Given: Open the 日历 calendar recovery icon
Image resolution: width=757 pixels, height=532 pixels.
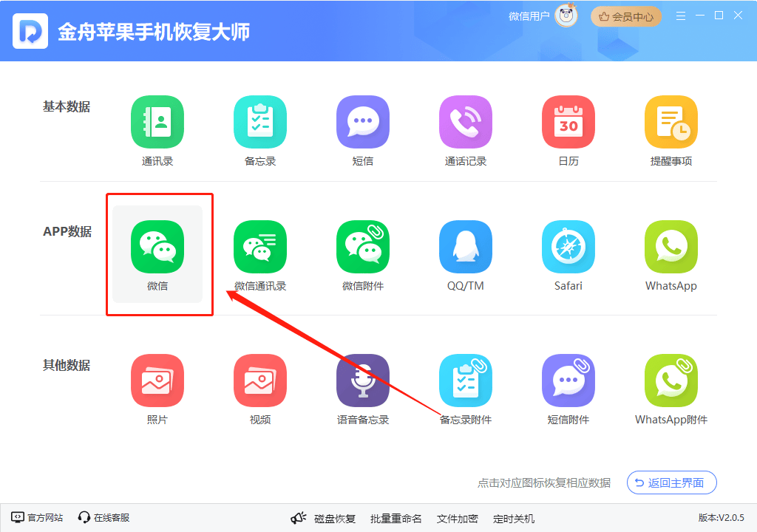Looking at the screenshot, I should 568,121.
